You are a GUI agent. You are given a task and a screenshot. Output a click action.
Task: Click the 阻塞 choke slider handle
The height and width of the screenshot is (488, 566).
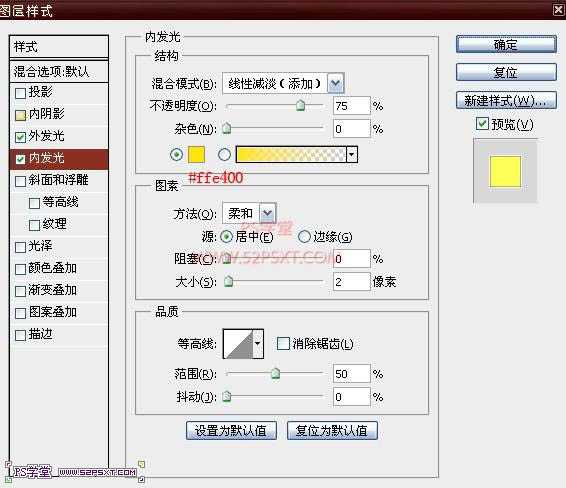point(227,258)
